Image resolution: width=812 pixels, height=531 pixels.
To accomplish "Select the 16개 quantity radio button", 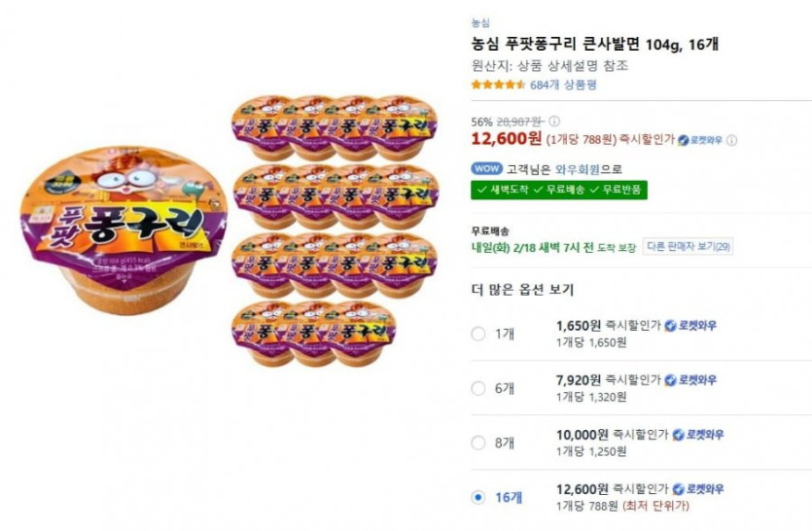I will pyautogui.click(x=477, y=497).
